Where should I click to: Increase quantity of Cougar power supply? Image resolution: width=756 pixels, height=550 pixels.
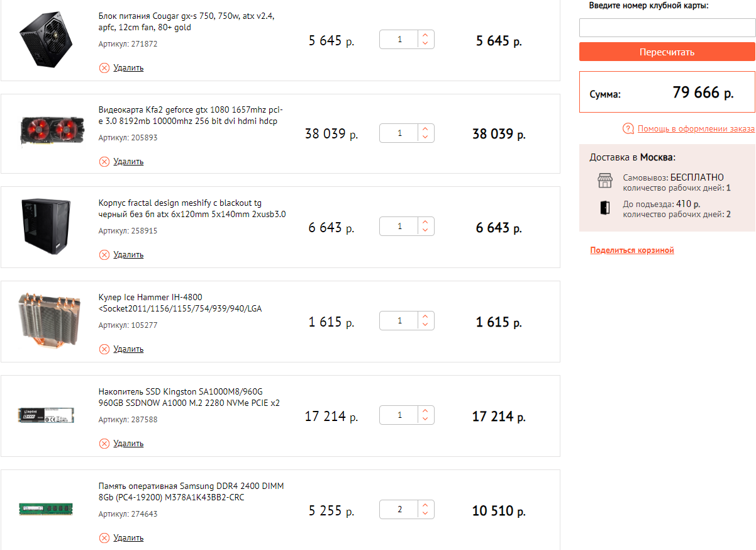426,36
